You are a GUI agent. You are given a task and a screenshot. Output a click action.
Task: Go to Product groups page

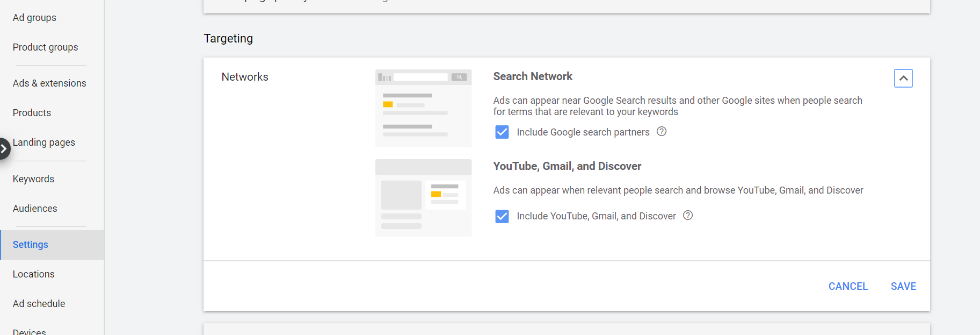pos(45,47)
